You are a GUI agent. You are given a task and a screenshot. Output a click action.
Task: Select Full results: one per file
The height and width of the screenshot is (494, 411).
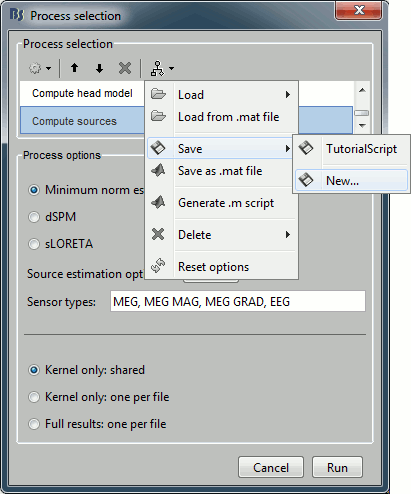tap(34, 424)
